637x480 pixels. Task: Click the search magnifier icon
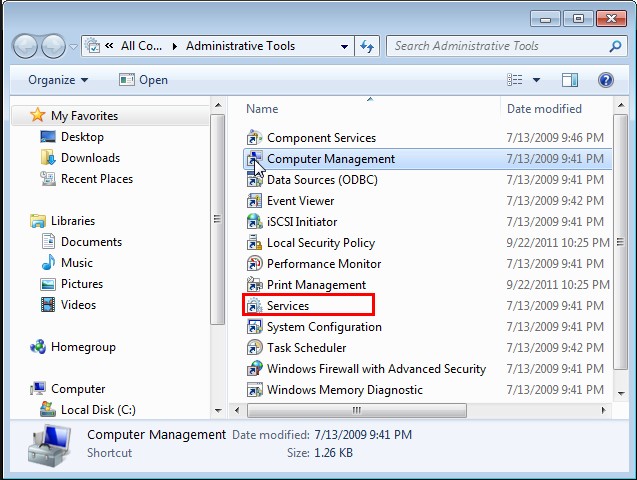pyautogui.click(x=615, y=46)
